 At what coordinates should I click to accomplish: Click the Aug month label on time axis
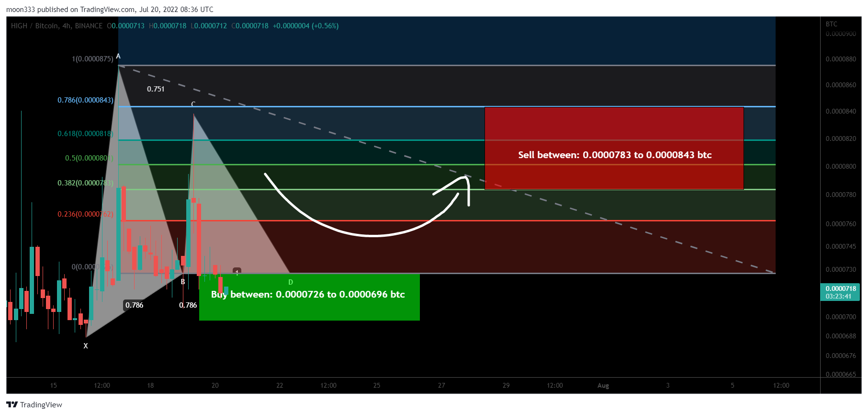tap(603, 385)
